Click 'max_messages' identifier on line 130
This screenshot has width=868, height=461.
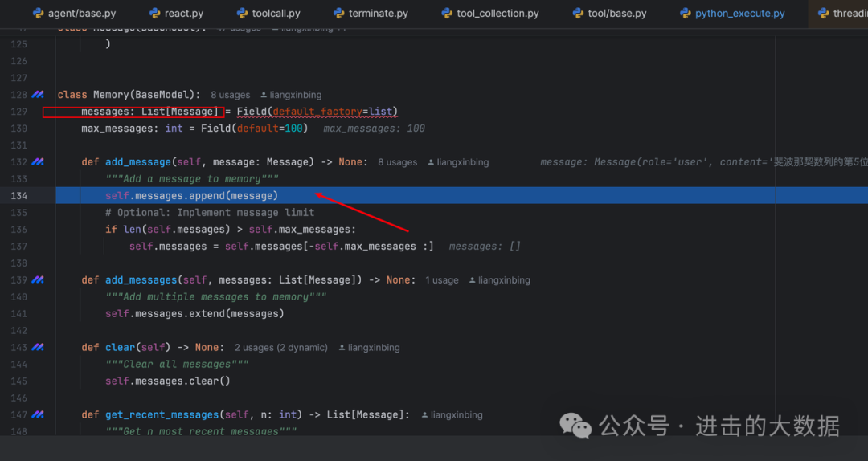tap(117, 129)
